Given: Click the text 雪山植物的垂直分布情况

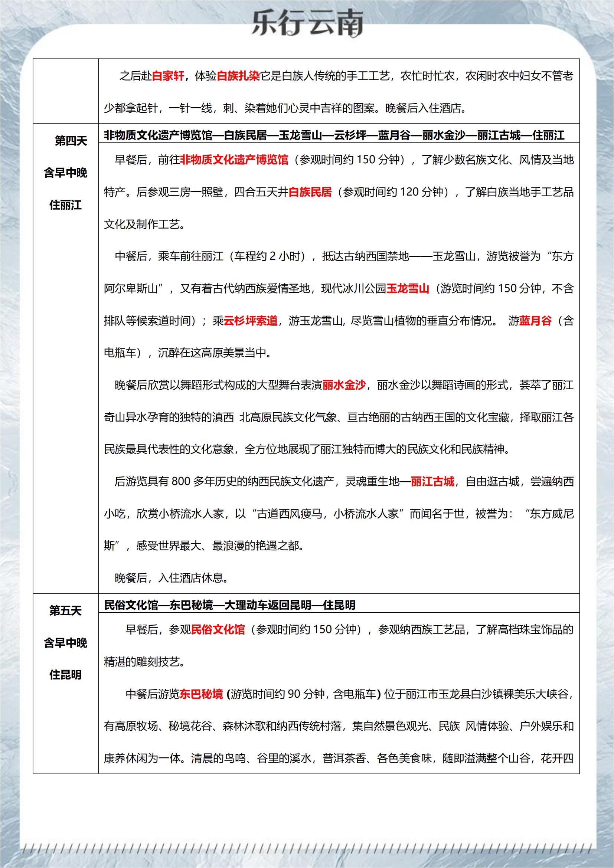Looking at the screenshot, I should point(432,321).
